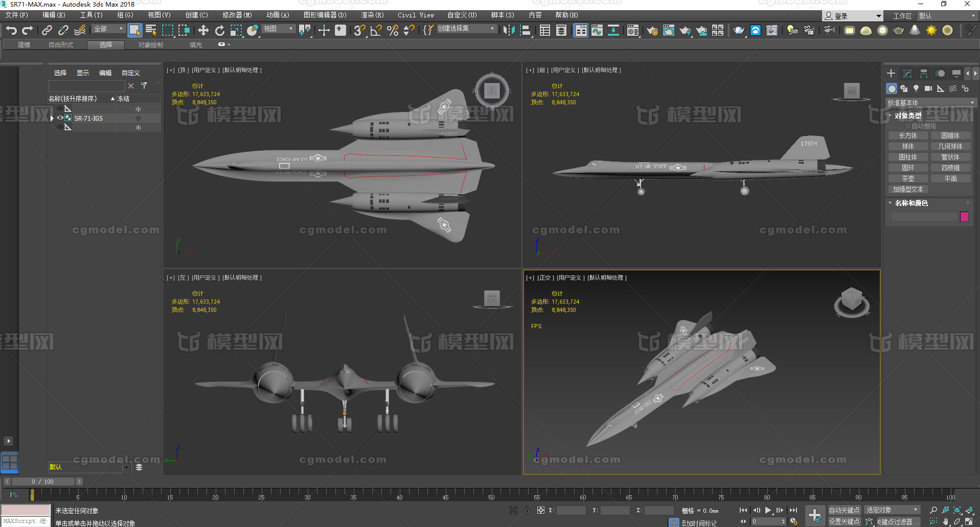
Task: Activate the Select and Move tool
Action: click(x=203, y=30)
